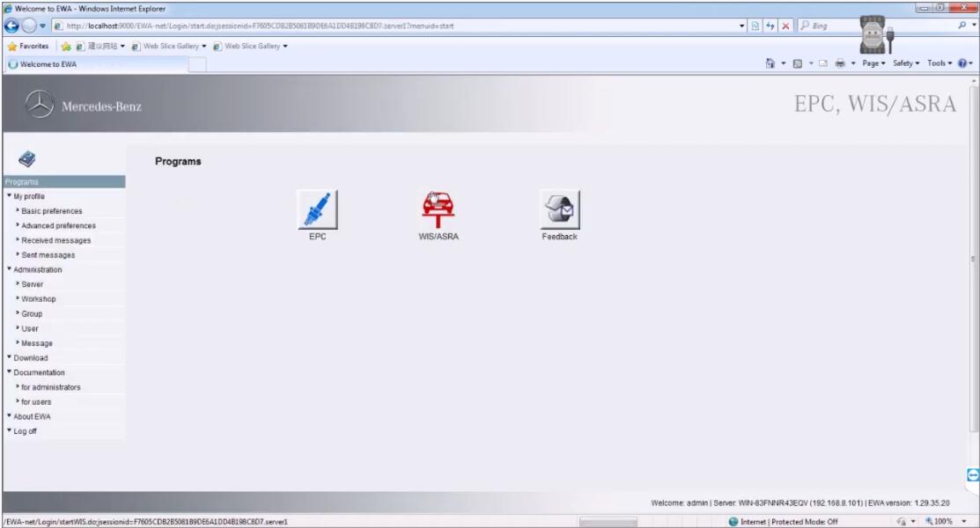Open the zoom level dropdown arrow in status bar

(963, 521)
